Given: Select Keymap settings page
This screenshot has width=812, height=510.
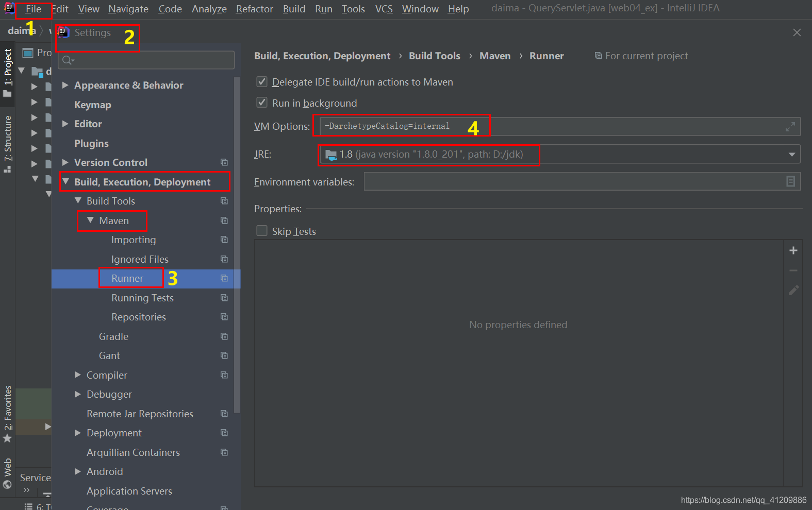Looking at the screenshot, I should 93,105.
